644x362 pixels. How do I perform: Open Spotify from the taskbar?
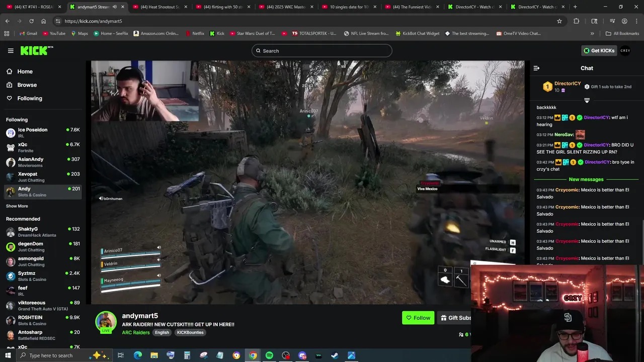(x=269, y=355)
